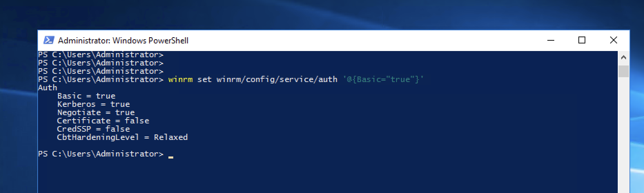
Task: Click the scrollbar up arrow
Action: tap(623, 58)
